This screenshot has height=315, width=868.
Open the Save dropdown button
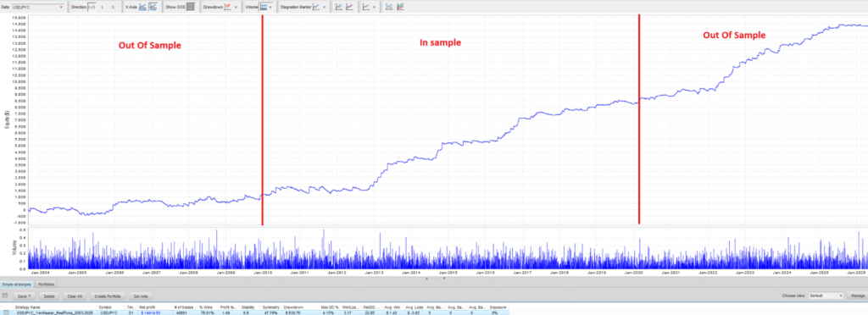(x=24, y=296)
